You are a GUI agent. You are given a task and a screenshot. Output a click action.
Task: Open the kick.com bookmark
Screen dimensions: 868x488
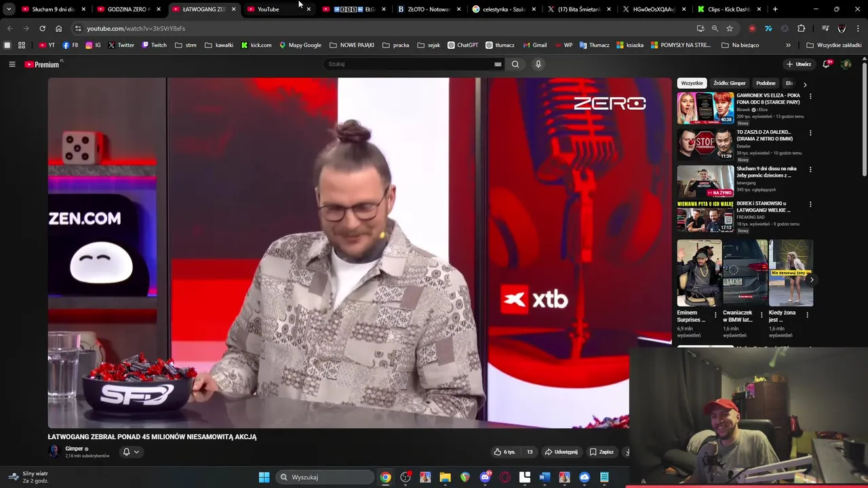[256, 45]
